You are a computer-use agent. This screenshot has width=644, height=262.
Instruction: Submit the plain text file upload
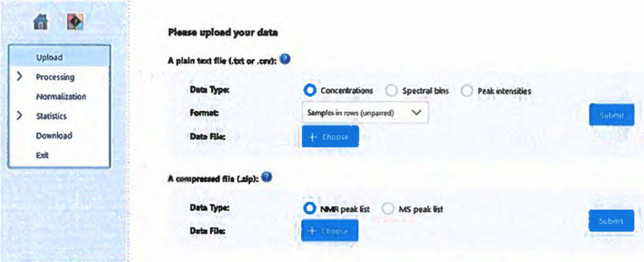click(x=611, y=115)
